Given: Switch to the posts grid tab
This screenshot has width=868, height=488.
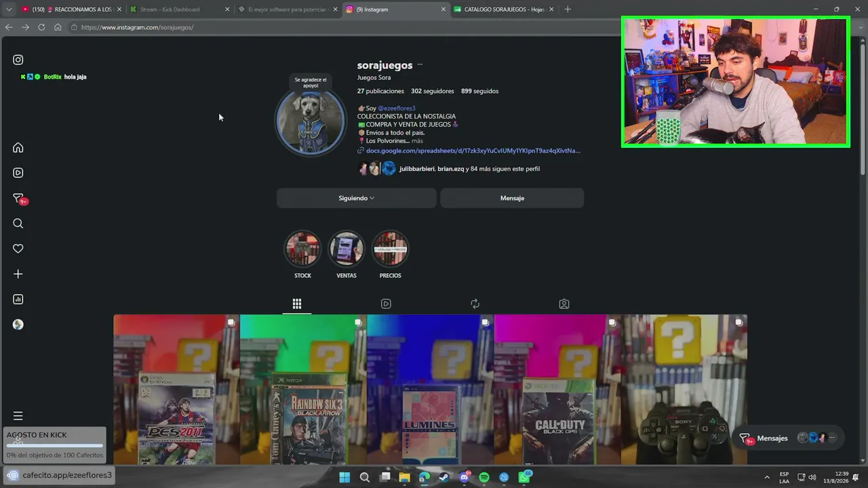Looking at the screenshot, I should point(297,304).
